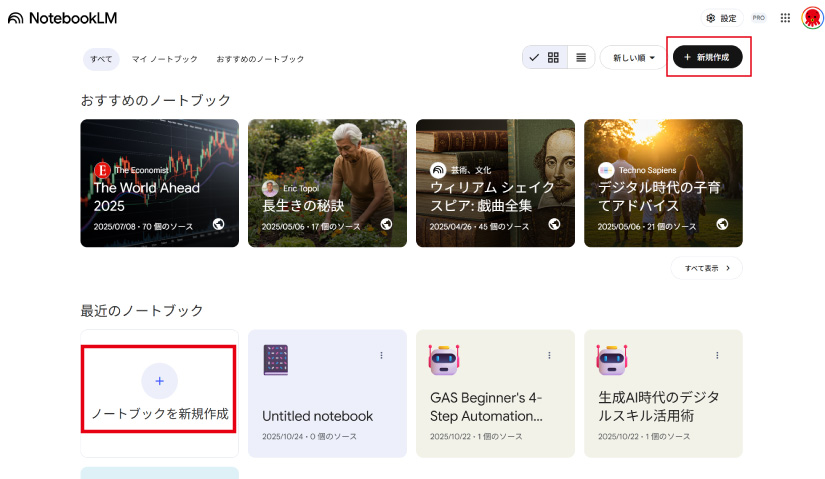Open the Google apps grid icon
This screenshot has width=825, height=479.
[x=785, y=18]
